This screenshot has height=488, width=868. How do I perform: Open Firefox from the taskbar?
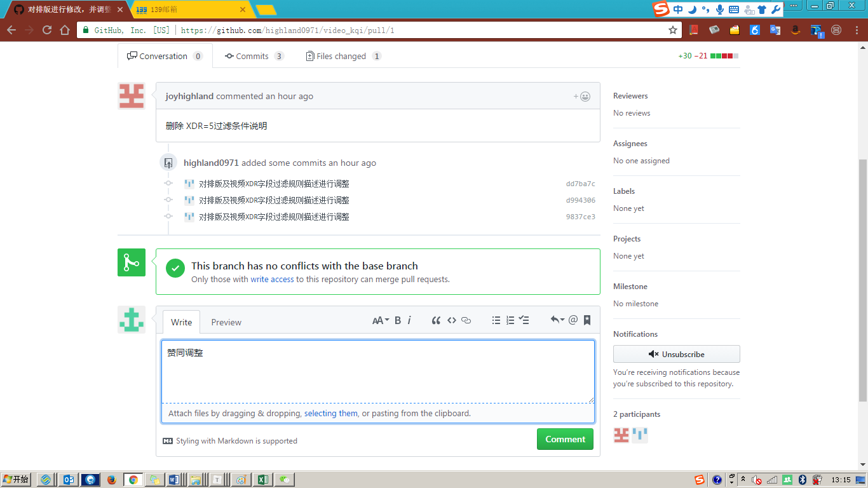point(112,480)
